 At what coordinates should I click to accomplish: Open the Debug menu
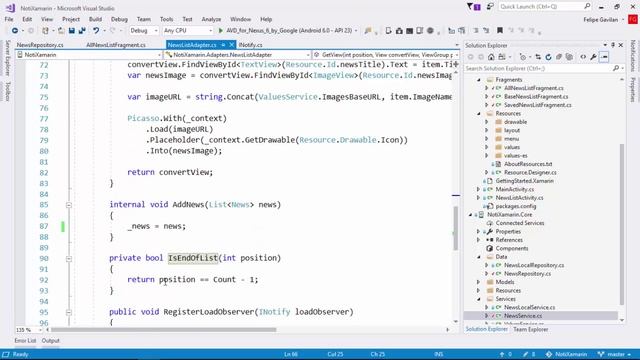click(x=119, y=19)
